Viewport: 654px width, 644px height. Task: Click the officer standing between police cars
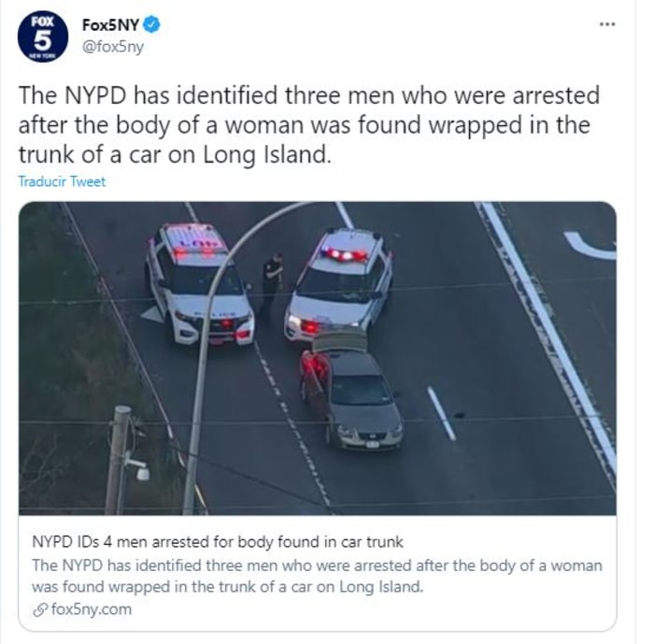[272, 283]
